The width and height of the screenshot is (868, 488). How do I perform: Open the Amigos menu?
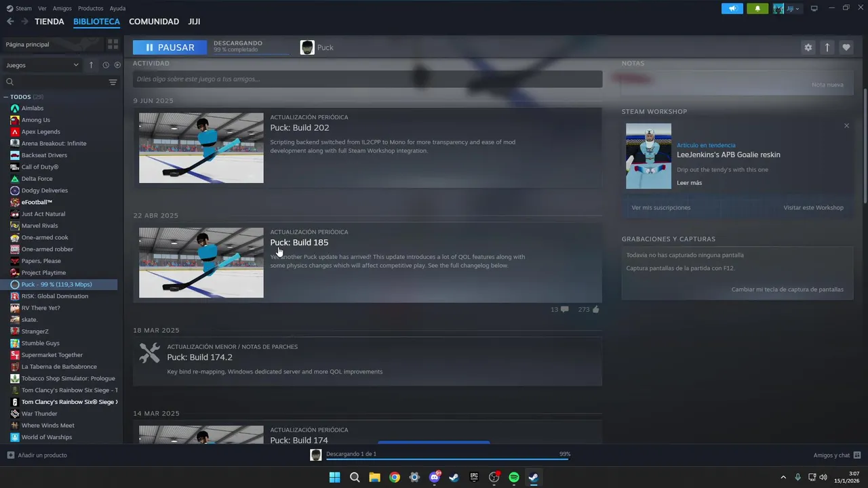pyautogui.click(x=62, y=9)
